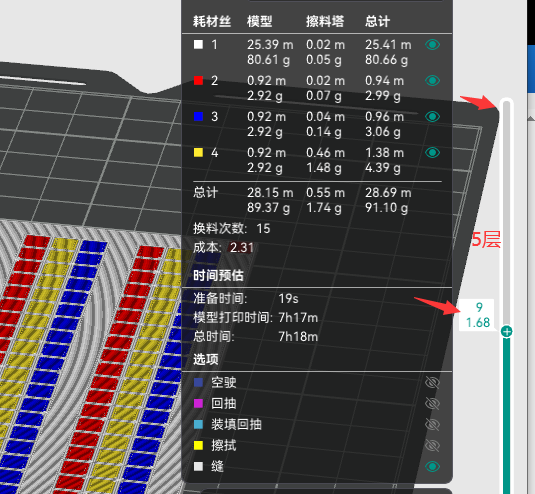Click the 缝 white swatch
Viewport: 535px width, 494px height.
198,466
